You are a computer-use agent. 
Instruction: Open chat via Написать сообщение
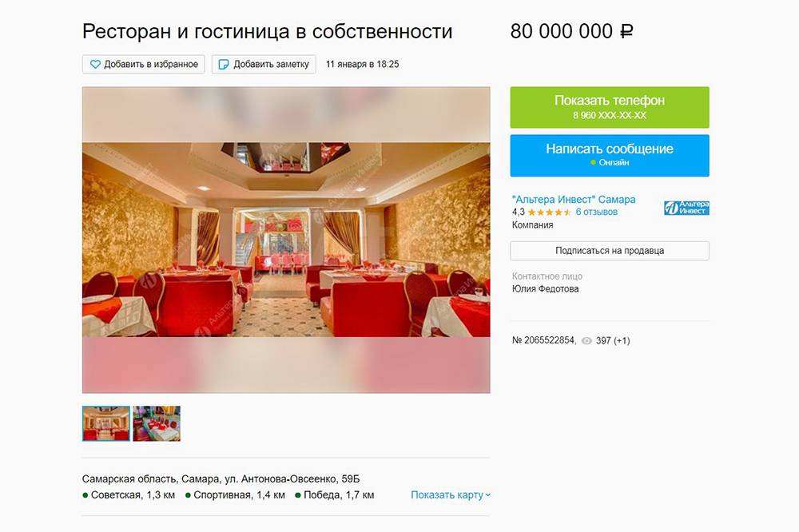(x=610, y=156)
